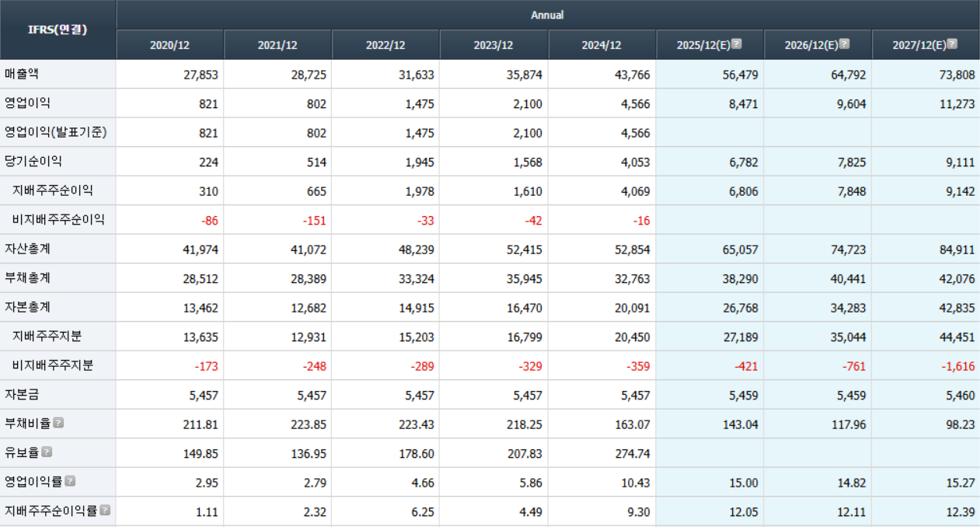Image resolution: width=980 pixels, height=527 pixels.
Task: Click help icon next to 2025/12(E)
Action: pyautogui.click(x=737, y=44)
